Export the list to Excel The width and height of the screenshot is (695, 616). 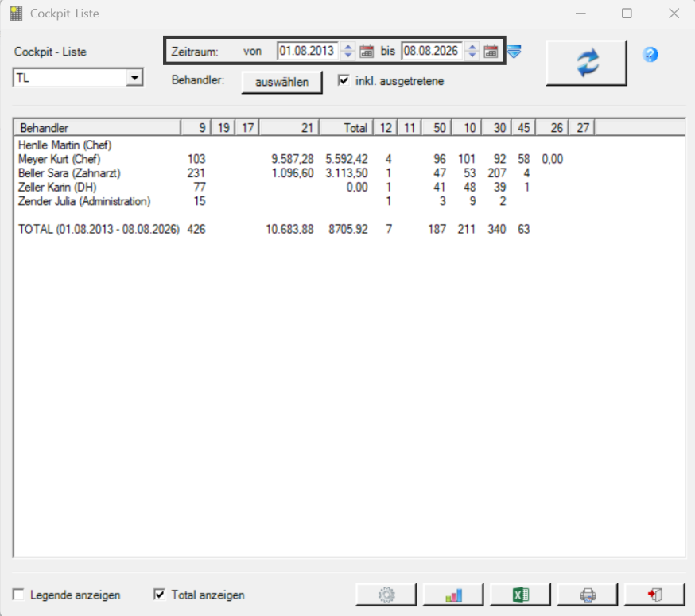click(520, 595)
